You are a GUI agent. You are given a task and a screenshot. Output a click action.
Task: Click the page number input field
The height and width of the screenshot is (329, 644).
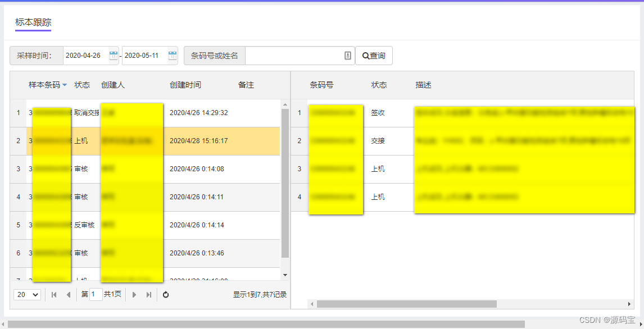point(95,294)
